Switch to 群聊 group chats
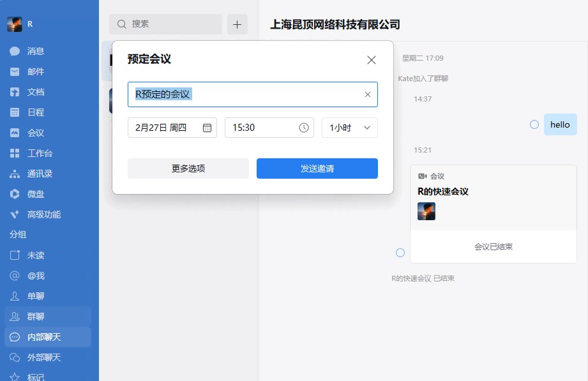Screen dimensions: 588x381 35,317
